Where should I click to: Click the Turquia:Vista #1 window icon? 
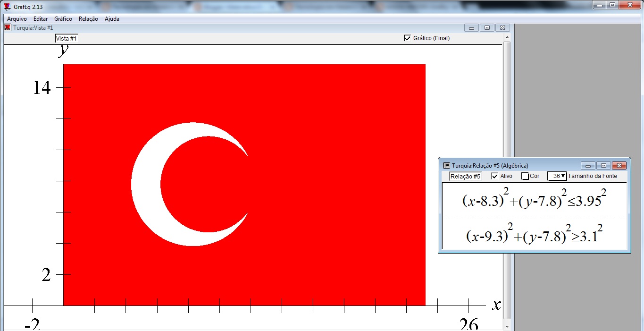point(8,28)
